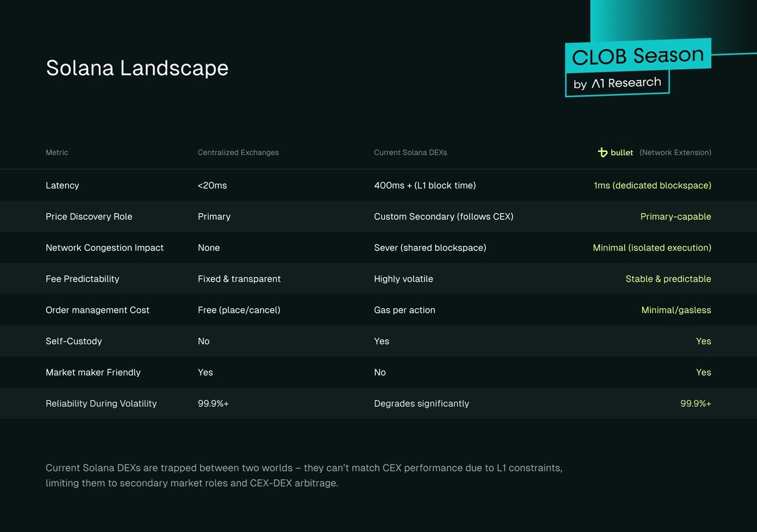Click Centralized 'Yes' in Market maker row
757x532 pixels.
coord(205,373)
